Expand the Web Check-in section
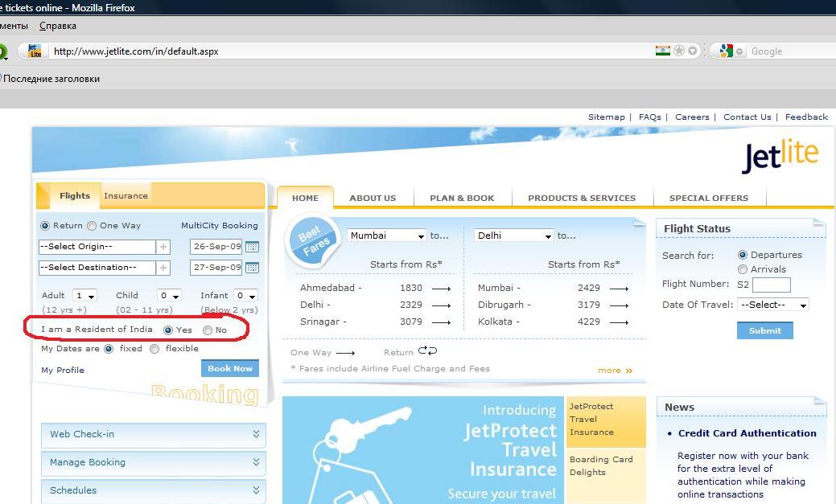 coord(152,434)
